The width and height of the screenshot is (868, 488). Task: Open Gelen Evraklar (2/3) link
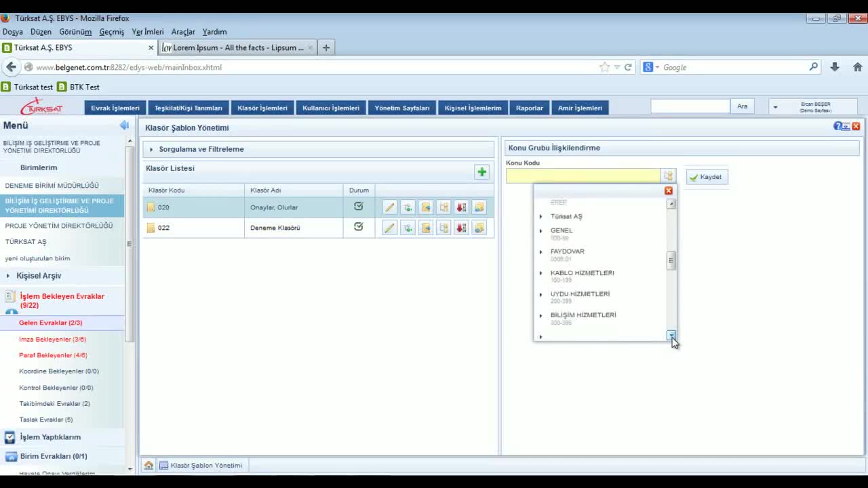[x=51, y=323]
